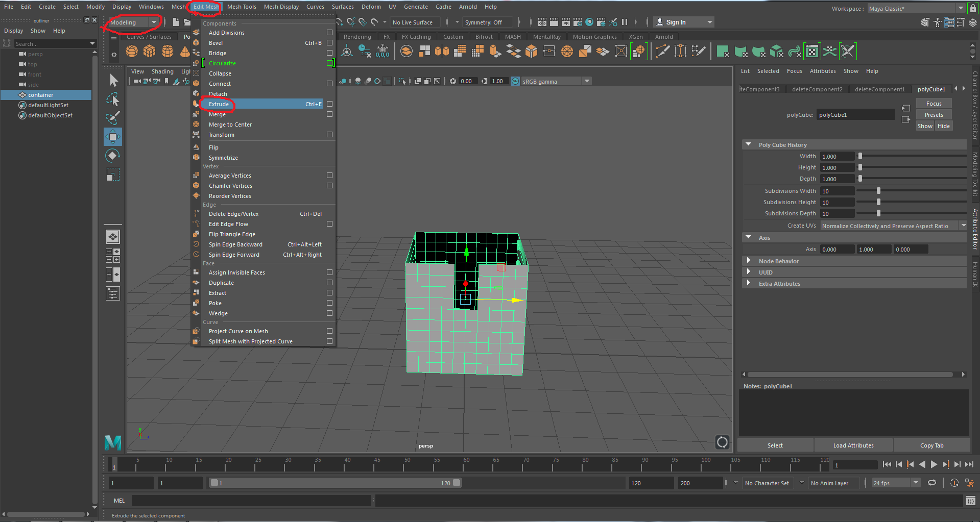The height and width of the screenshot is (522, 980).
Task: Click the New Scene page icon
Action: (176, 22)
